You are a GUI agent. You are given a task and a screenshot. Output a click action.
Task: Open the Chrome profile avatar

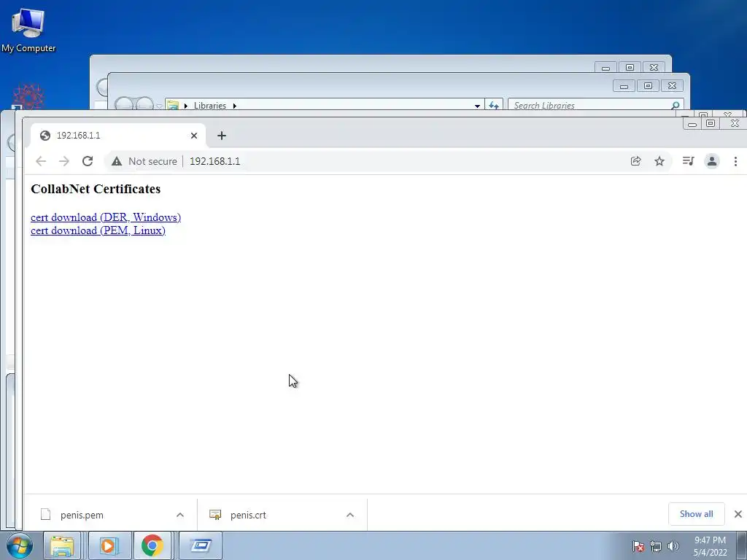coord(712,161)
